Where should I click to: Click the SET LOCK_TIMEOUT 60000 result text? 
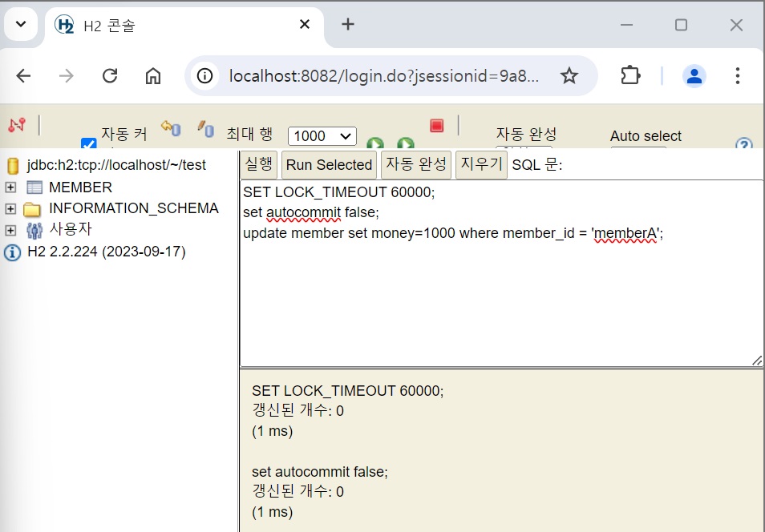(x=348, y=391)
